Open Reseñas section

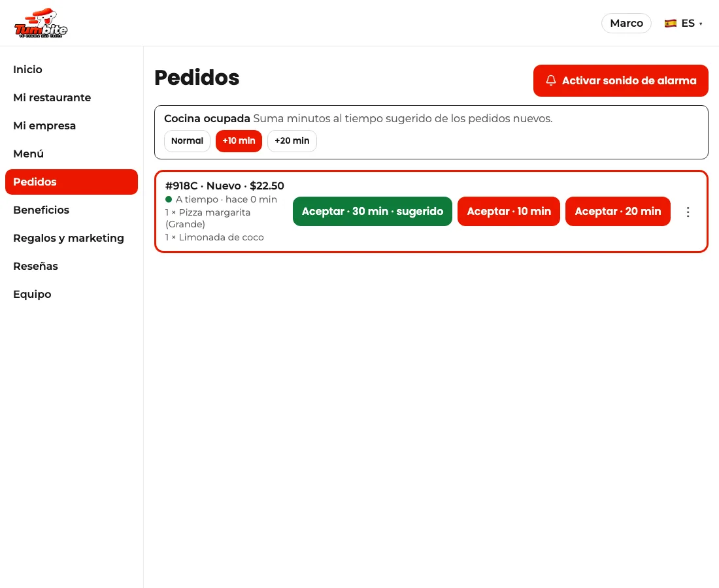(x=71, y=267)
